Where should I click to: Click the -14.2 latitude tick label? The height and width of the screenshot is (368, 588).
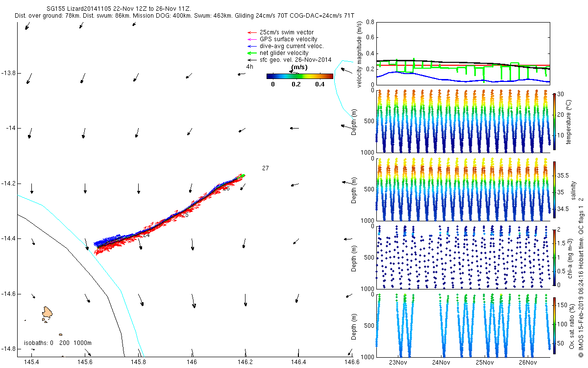tap(8, 183)
